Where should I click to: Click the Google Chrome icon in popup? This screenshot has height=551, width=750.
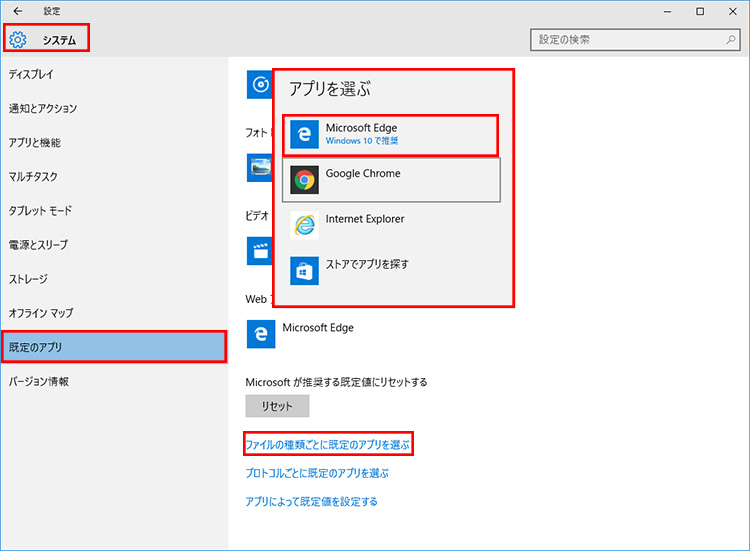(x=304, y=180)
